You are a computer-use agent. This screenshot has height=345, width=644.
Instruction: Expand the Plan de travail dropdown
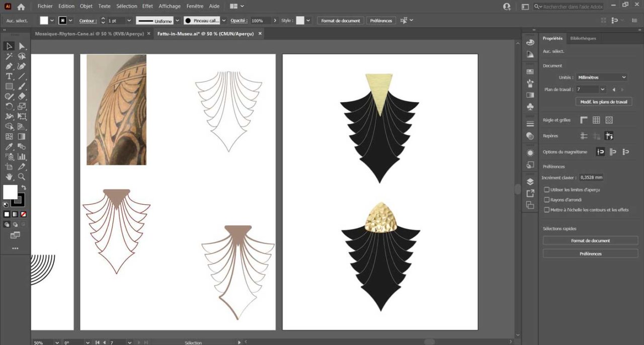coord(603,90)
